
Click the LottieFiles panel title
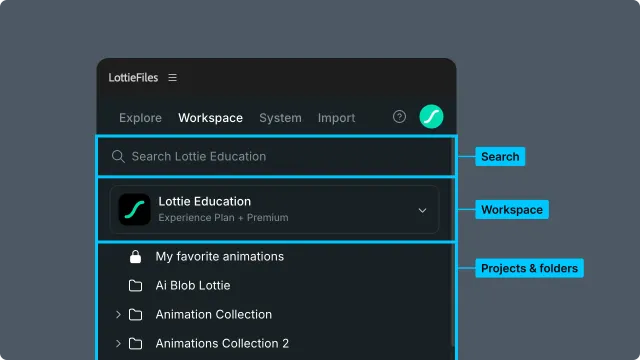[x=133, y=78]
